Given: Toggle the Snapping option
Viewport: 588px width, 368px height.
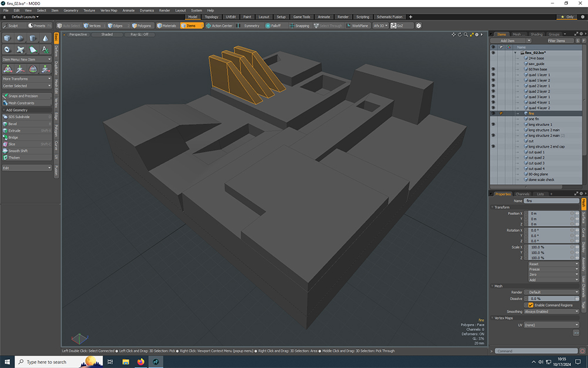Looking at the screenshot, I should point(299,26).
